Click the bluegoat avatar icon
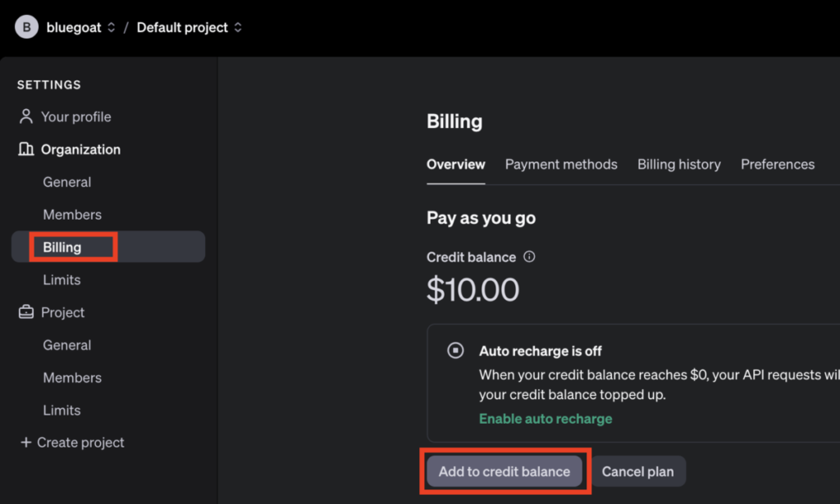Screen dimensions: 840x504 click(x=26, y=27)
